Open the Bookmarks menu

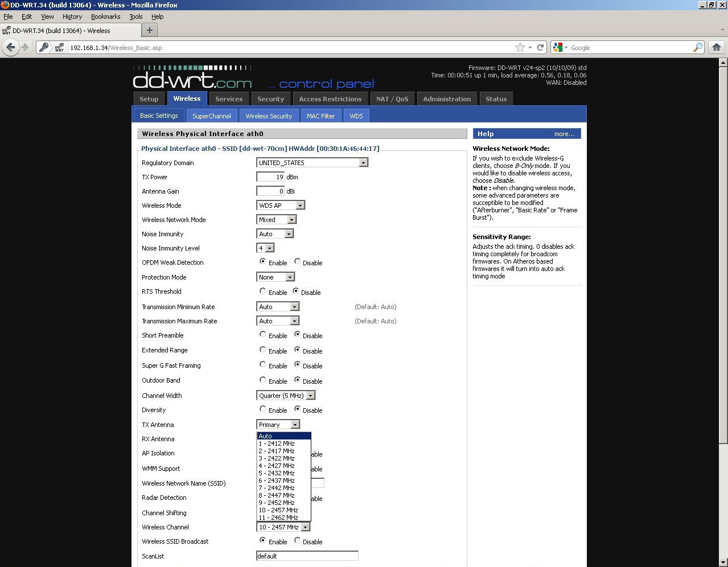click(x=106, y=17)
